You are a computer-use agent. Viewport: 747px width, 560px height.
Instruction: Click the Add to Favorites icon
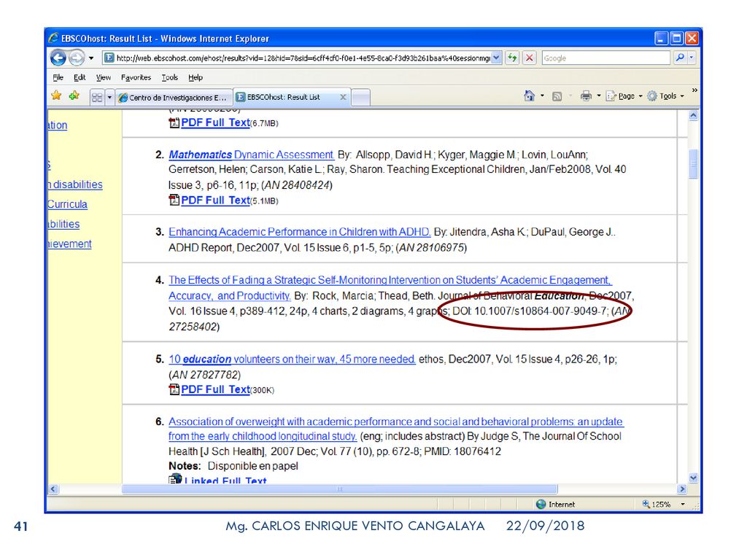tap(74, 96)
